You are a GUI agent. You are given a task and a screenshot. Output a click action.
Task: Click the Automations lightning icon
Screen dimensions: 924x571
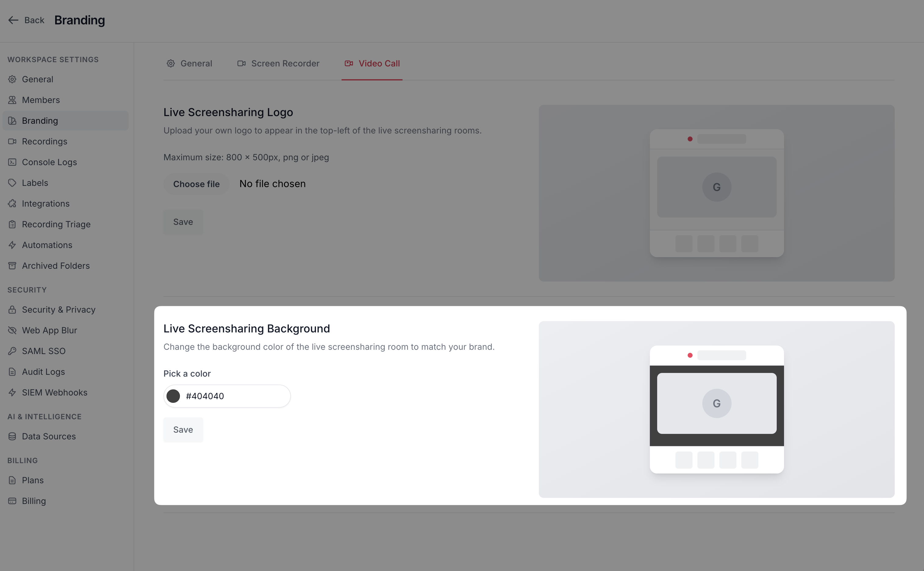tap(12, 245)
